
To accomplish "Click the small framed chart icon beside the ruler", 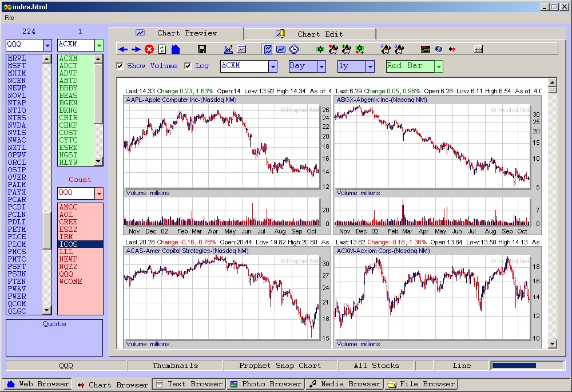I will 241,49.
